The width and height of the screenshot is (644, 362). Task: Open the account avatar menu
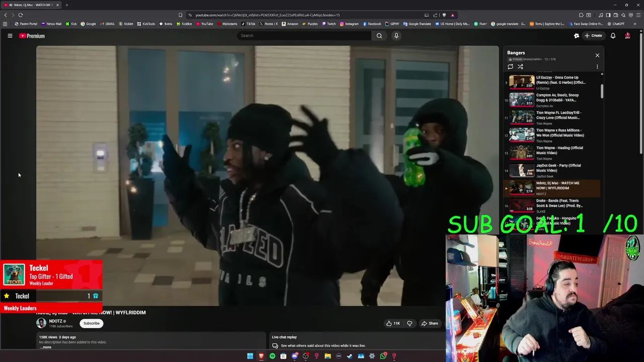627,36
